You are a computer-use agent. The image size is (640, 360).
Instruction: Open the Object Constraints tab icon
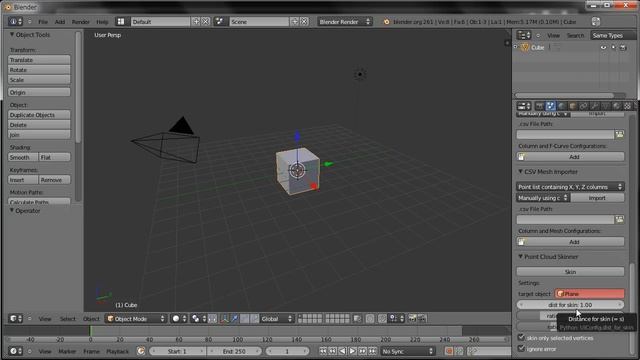click(584, 106)
